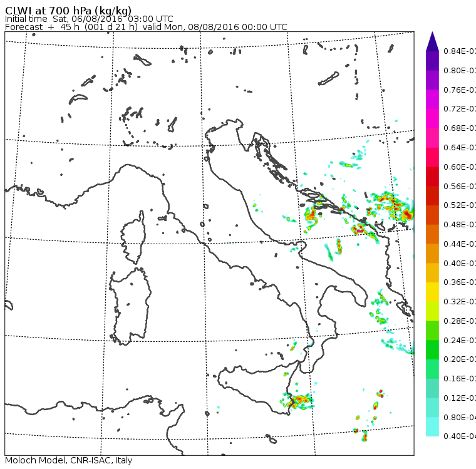Viewport: 476px width, 469px height.
Task: Select the dark green band between 0.20E and 0.24E
Action: point(432,349)
